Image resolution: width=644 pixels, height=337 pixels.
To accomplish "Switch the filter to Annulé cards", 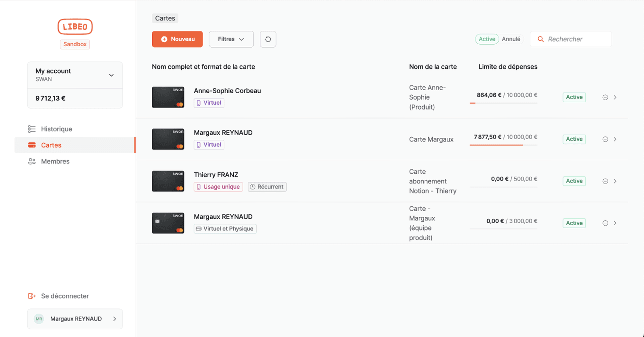I will [511, 39].
